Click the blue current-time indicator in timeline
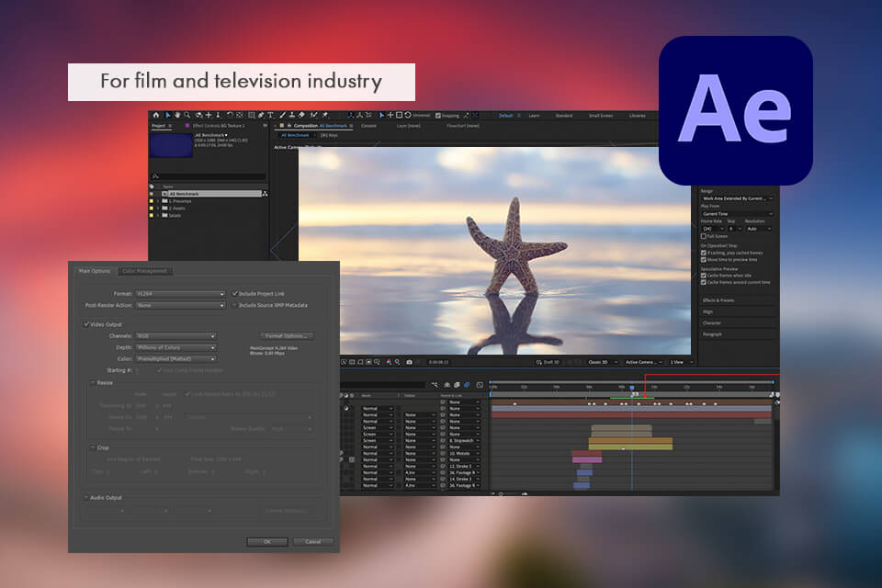882x588 pixels. click(x=632, y=388)
